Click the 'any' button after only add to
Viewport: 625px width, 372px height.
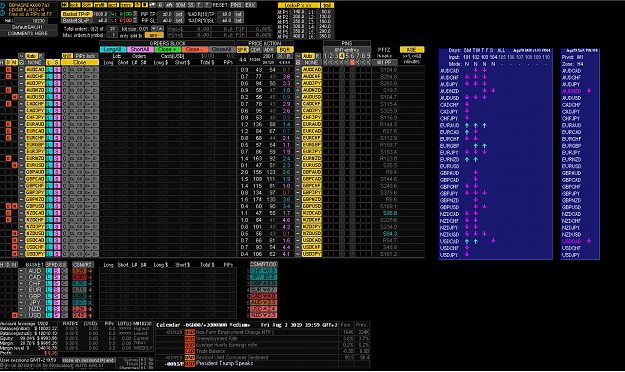click(154, 35)
